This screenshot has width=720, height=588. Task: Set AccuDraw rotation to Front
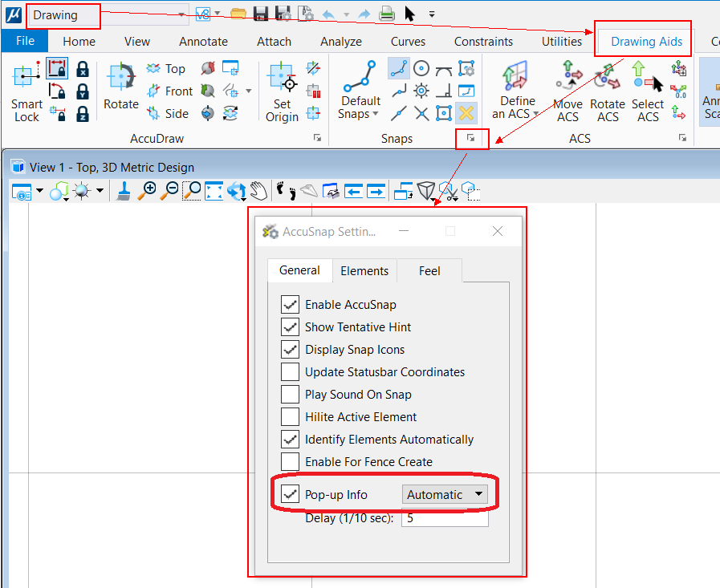169,91
